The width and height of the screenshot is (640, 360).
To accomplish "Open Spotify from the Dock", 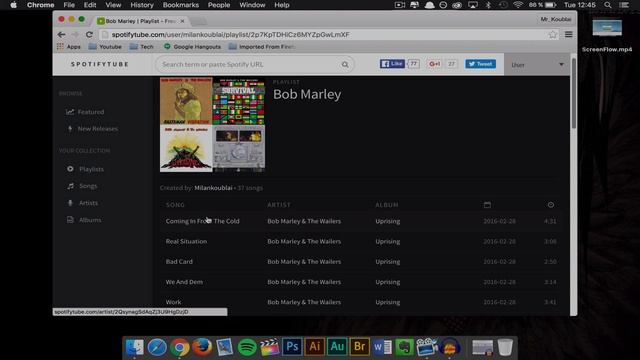I will [x=247, y=347].
